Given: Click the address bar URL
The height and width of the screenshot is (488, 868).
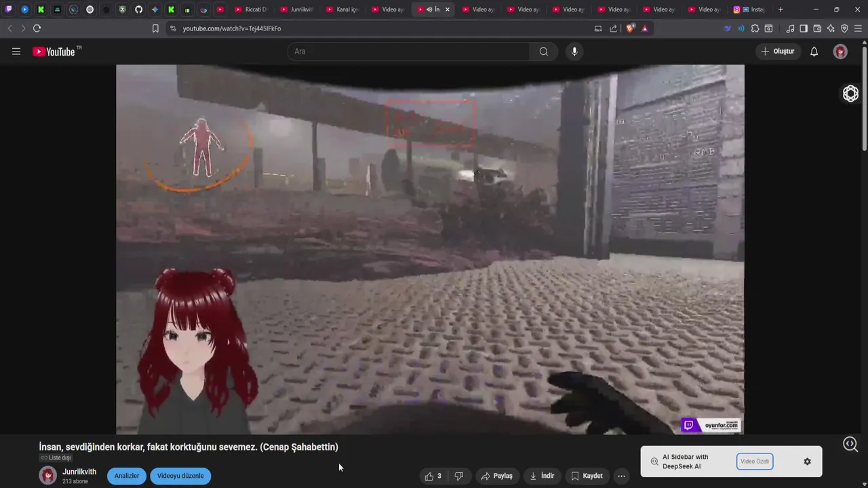Looking at the screenshot, I should click(232, 28).
